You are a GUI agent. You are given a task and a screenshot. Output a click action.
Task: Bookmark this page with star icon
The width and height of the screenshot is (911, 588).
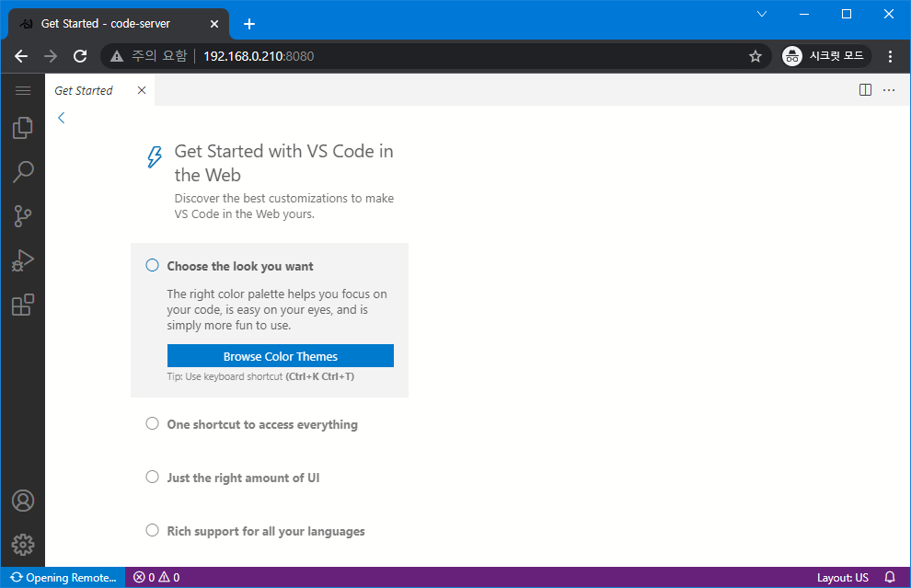755,56
